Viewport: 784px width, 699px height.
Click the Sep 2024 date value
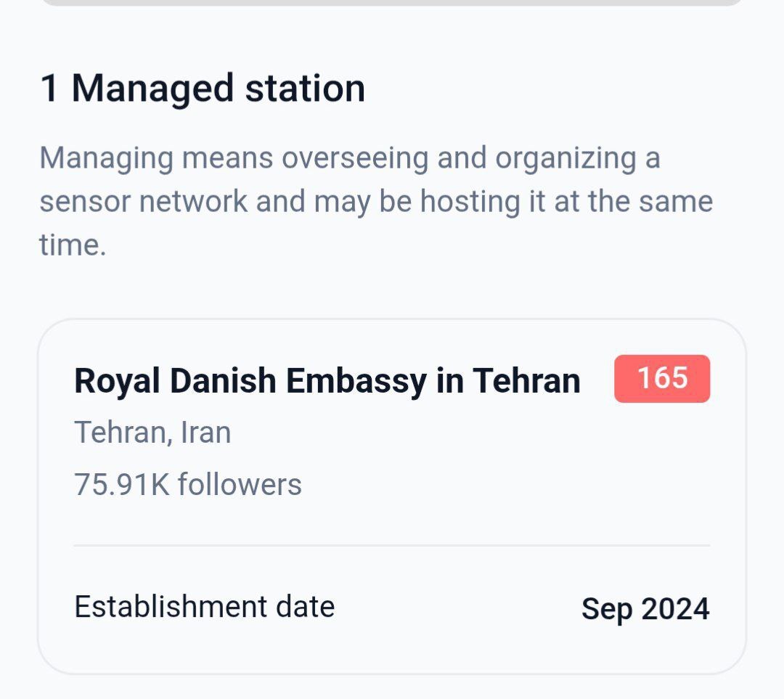(x=645, y=608)
